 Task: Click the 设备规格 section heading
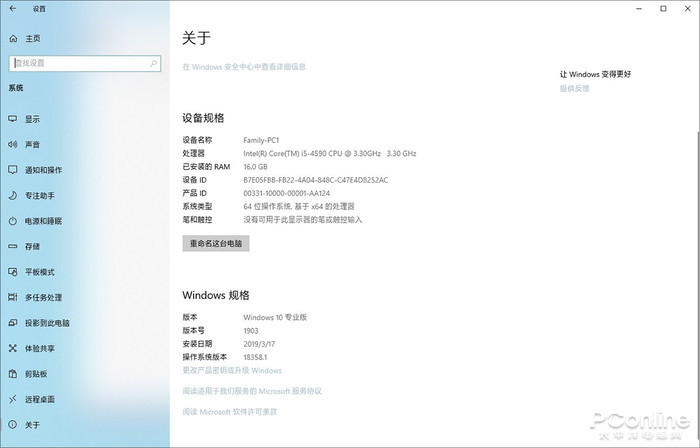tap(203, 118)
